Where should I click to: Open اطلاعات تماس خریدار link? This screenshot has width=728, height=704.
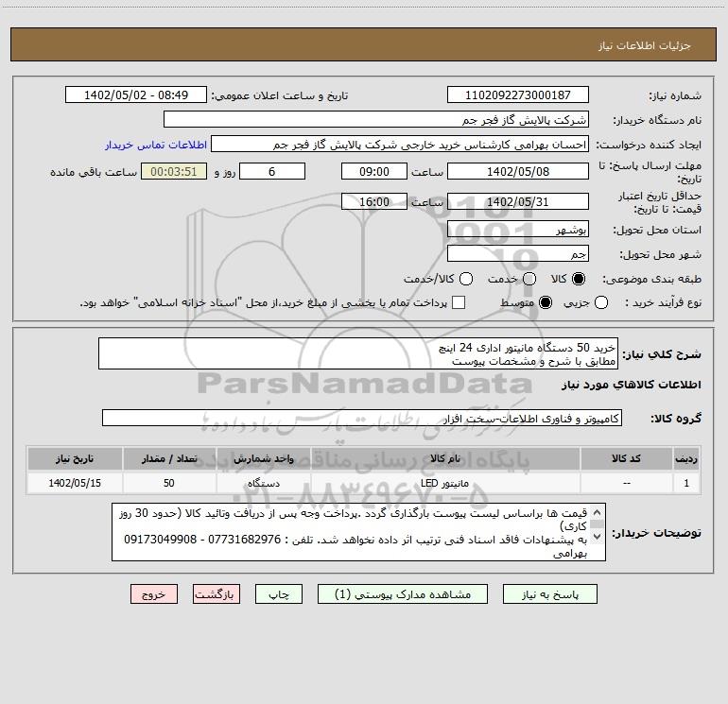click(x=156, y=145)
